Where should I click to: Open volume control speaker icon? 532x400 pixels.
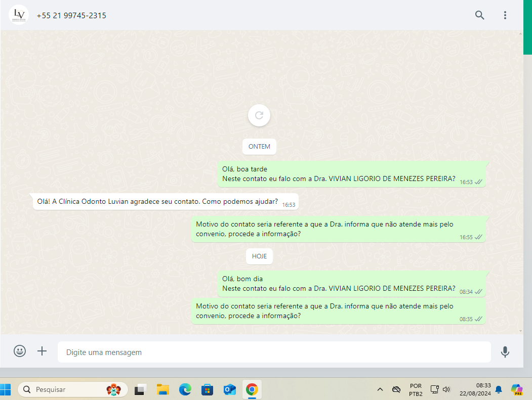click(446, 389)
